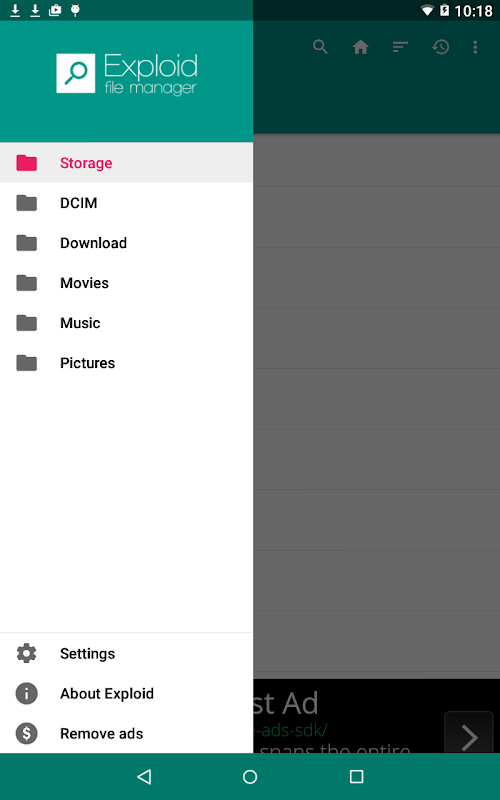Open the Music folder entry
The width and height of the screenshot is (500, 800).
(127, 322)
